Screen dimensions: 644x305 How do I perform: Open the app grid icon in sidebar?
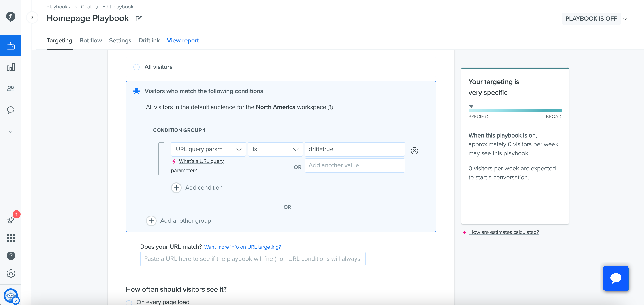click(11, 238)
